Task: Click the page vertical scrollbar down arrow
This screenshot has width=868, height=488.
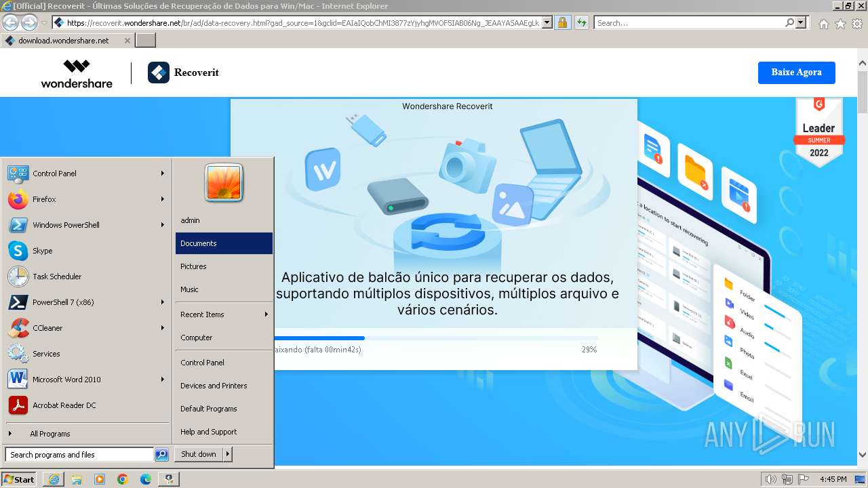Action: click(x=863, y=455)
